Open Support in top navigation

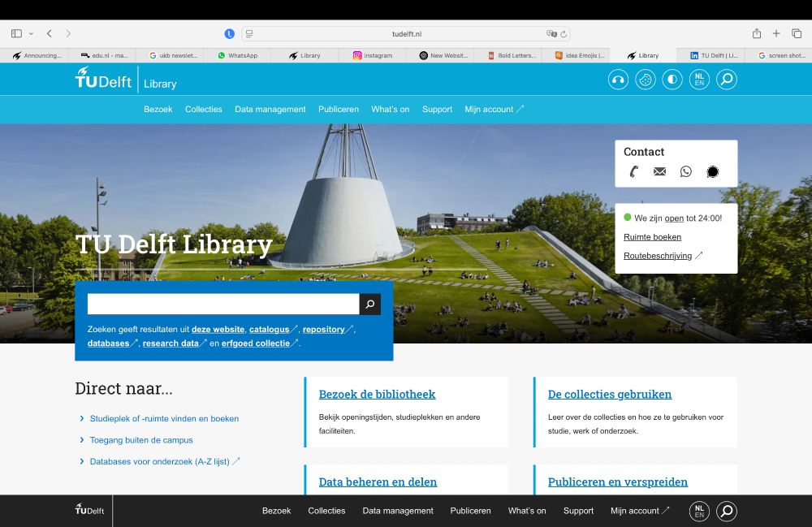click(x=437, y=110)
